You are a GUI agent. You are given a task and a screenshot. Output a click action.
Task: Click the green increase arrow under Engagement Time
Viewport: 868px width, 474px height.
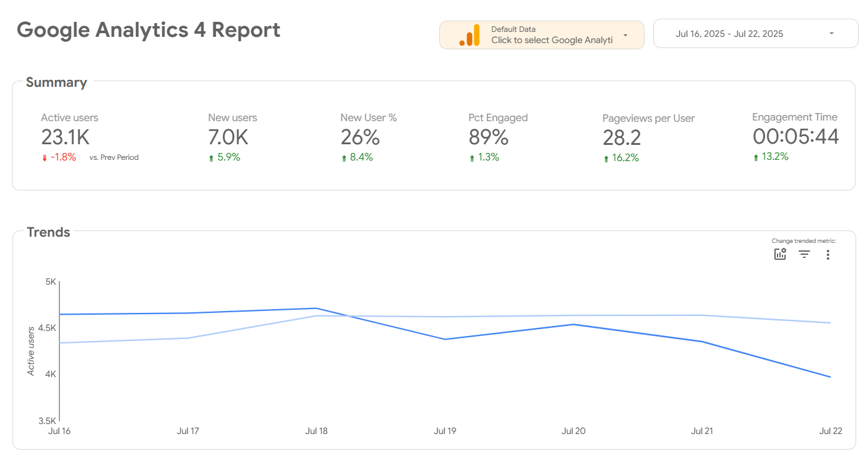pyautogui.click(x=756, y=157)
